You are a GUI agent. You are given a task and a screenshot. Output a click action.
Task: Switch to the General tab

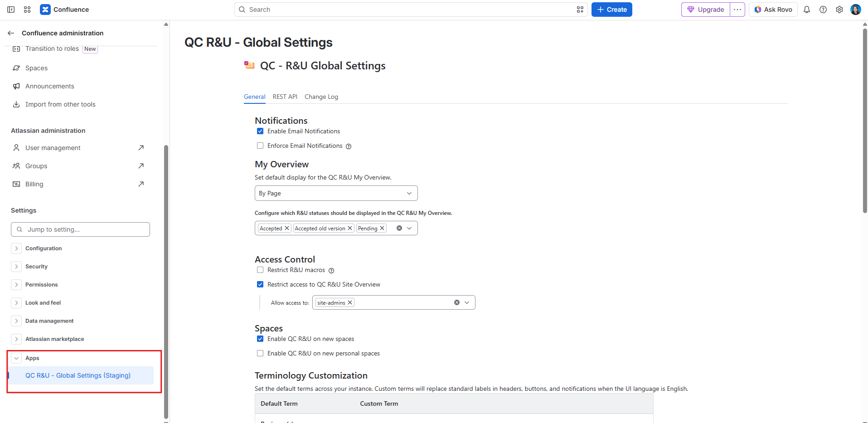[x=255, y=97]
